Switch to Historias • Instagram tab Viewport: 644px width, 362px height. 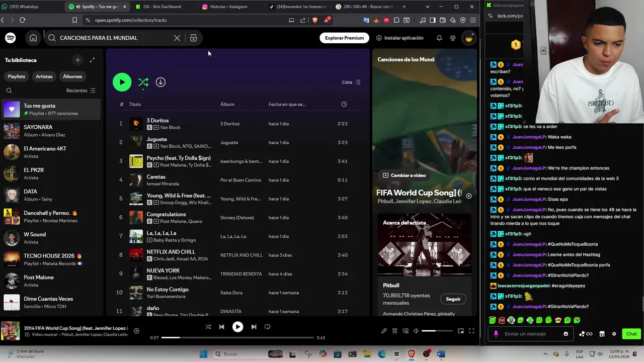pos(228,7)
